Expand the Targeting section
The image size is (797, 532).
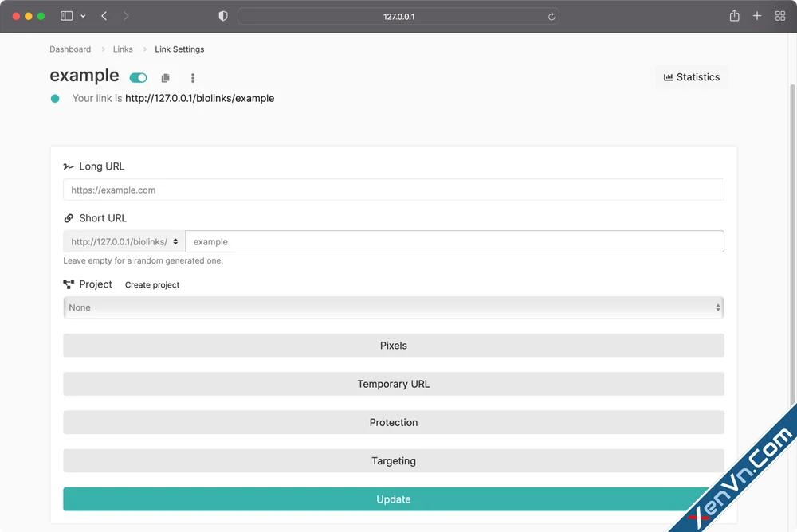(x=394, y=461)
